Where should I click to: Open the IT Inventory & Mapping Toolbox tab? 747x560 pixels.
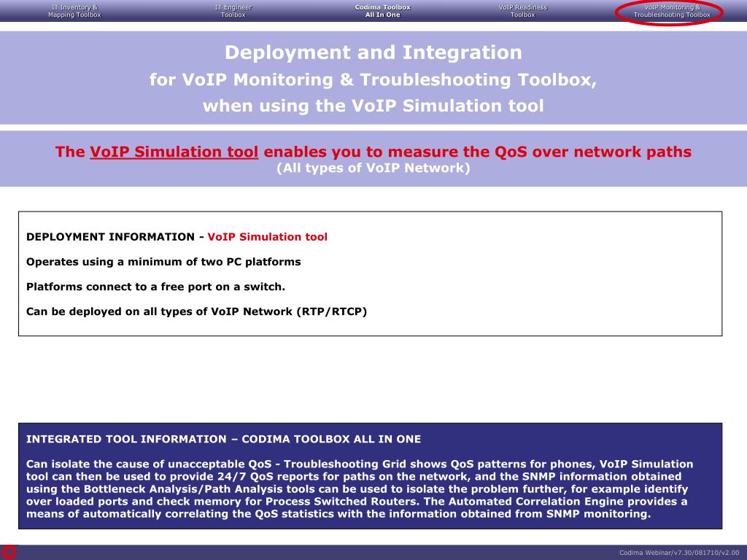click(75, 11)
